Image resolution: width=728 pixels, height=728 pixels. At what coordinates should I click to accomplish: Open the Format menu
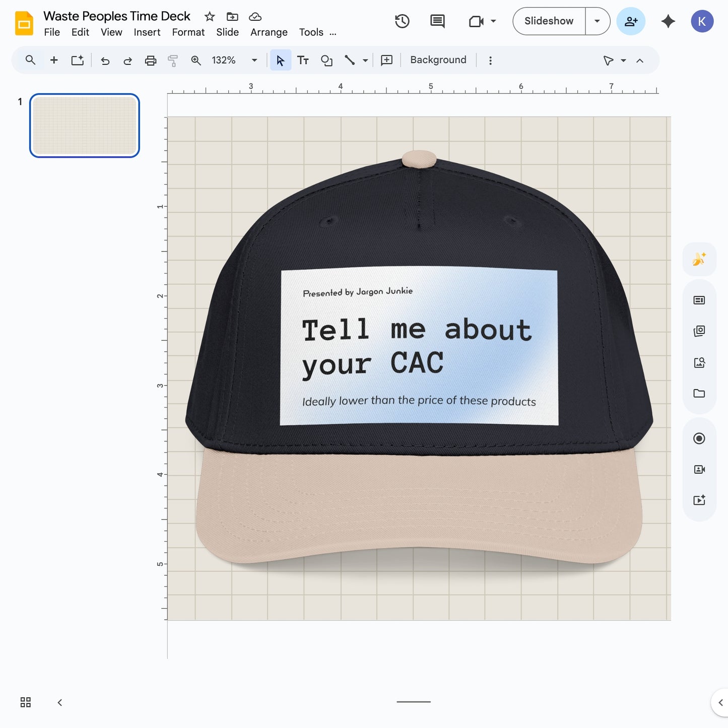pyautogui.click(x=187, y=32)
